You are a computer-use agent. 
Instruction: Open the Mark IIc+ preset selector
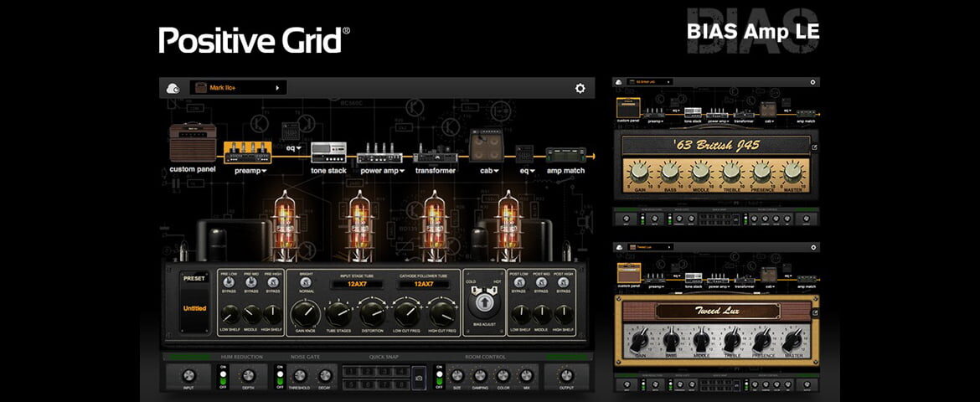tap(238, 88)
